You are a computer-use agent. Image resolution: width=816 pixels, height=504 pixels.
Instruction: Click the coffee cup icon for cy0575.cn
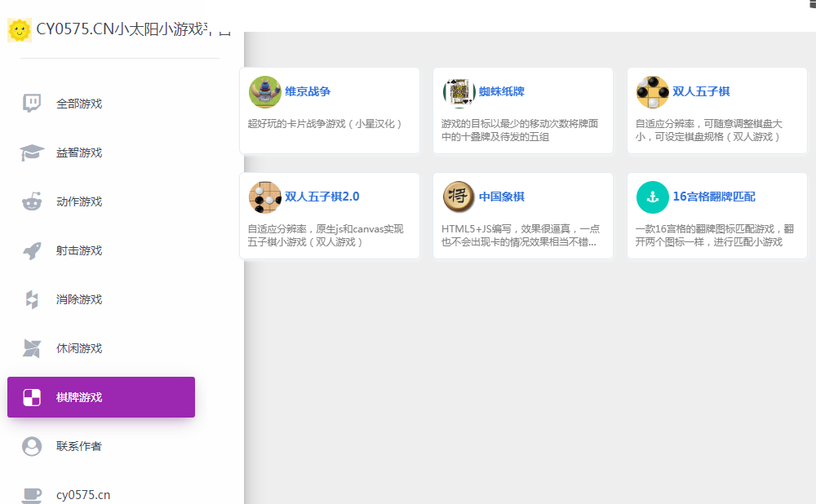pyautogui.click(x=32, y=495)
